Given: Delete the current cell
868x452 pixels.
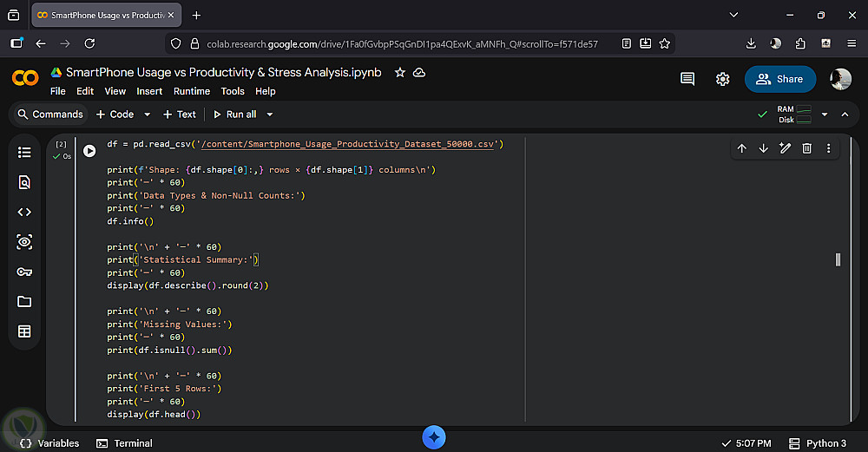Looking at the screenshot, I should (x=806, y=148).
